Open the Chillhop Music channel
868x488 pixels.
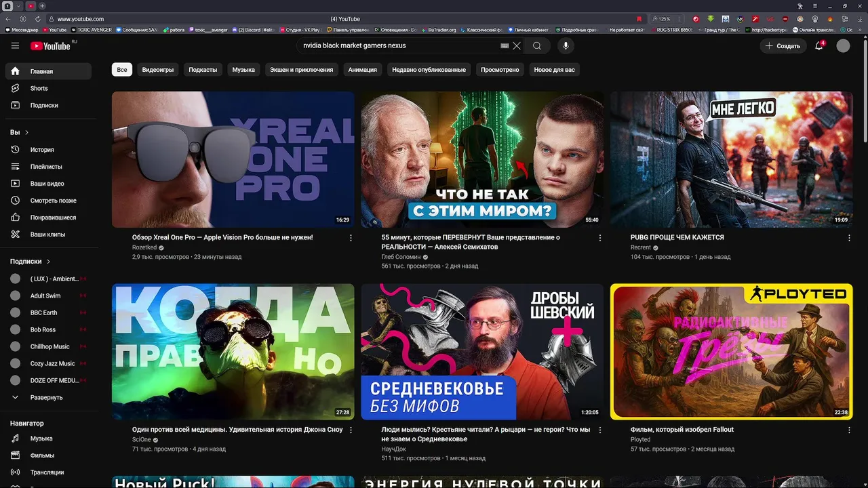click(x=48, y=346)
